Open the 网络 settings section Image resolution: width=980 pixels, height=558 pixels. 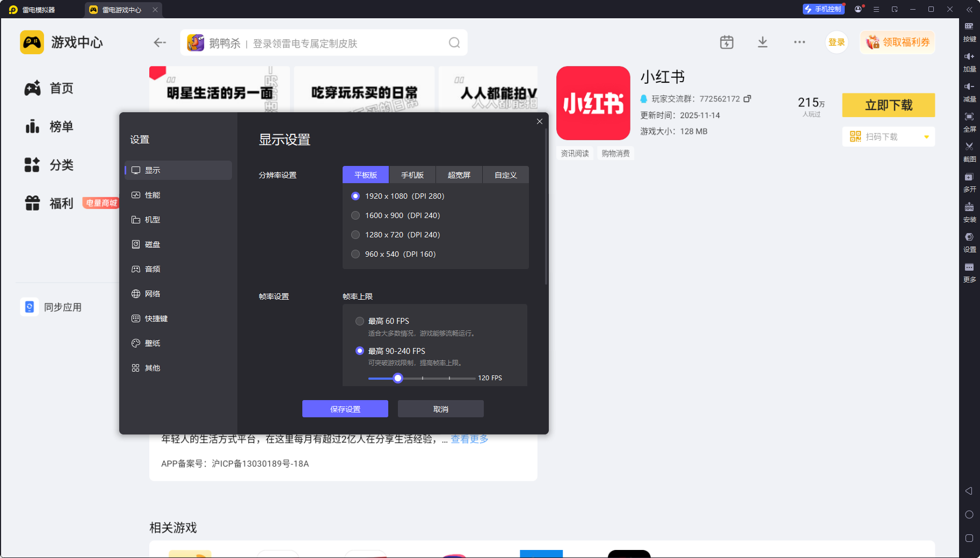click(178, 294)
